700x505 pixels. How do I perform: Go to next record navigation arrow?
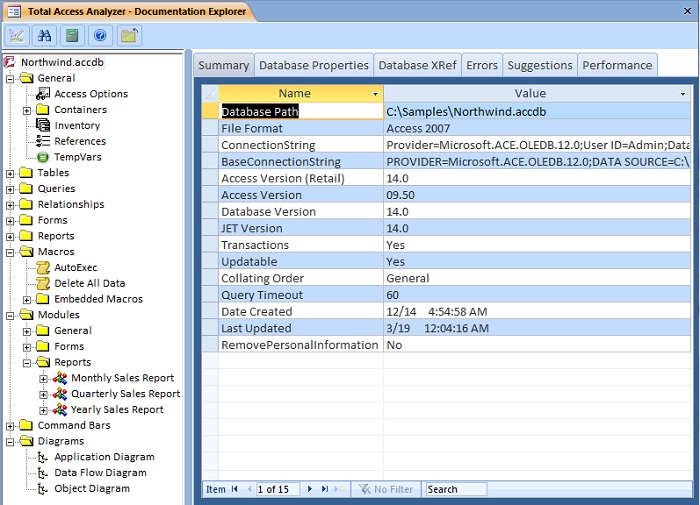(309, 489)
